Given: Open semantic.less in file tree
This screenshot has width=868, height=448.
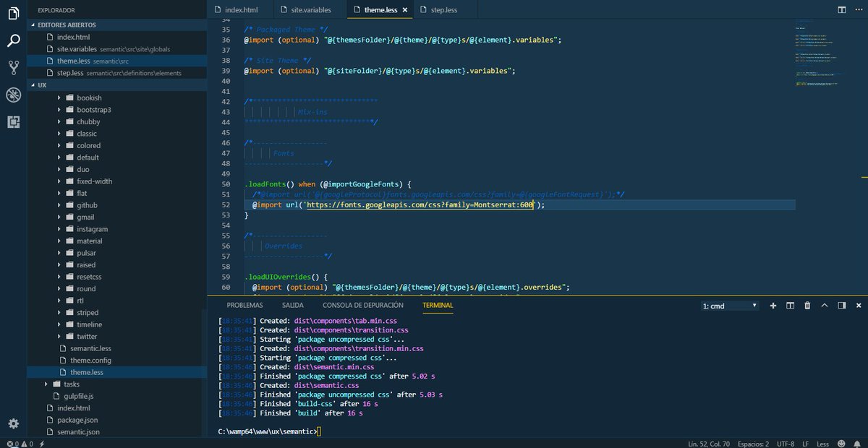Looking at the screenshot, I should (x=117, y=348).
